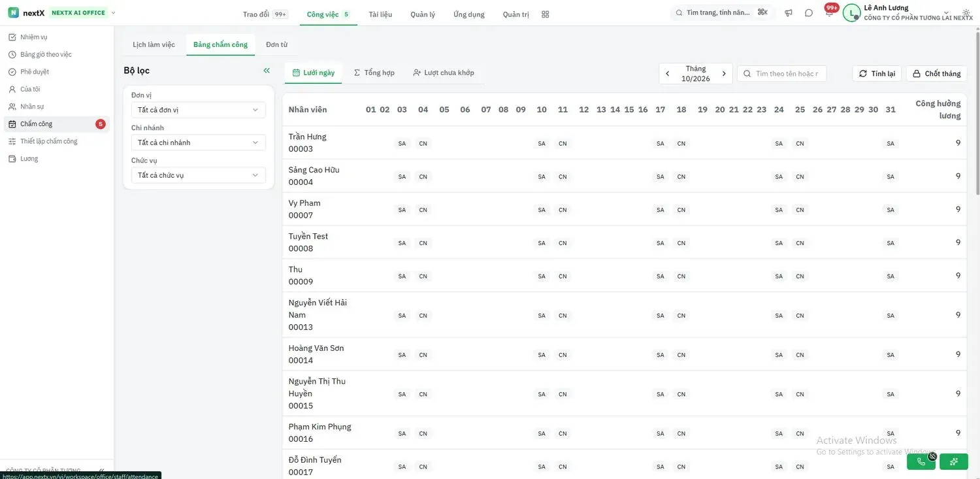
Task: Open Tài liệu in the top navigation
Action: click(380, 14)
